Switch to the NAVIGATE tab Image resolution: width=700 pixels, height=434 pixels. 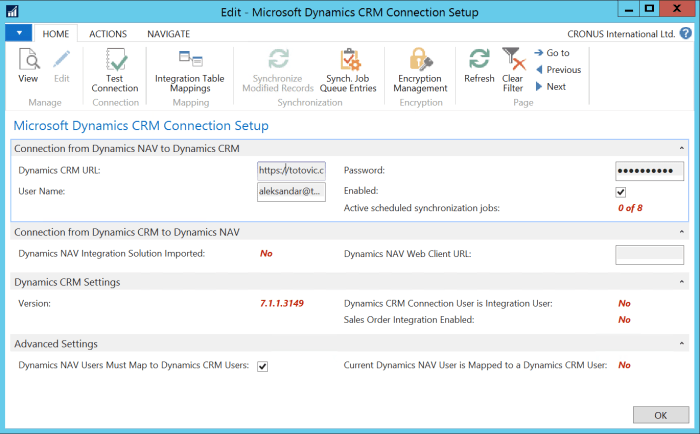[x=168, y=33]
